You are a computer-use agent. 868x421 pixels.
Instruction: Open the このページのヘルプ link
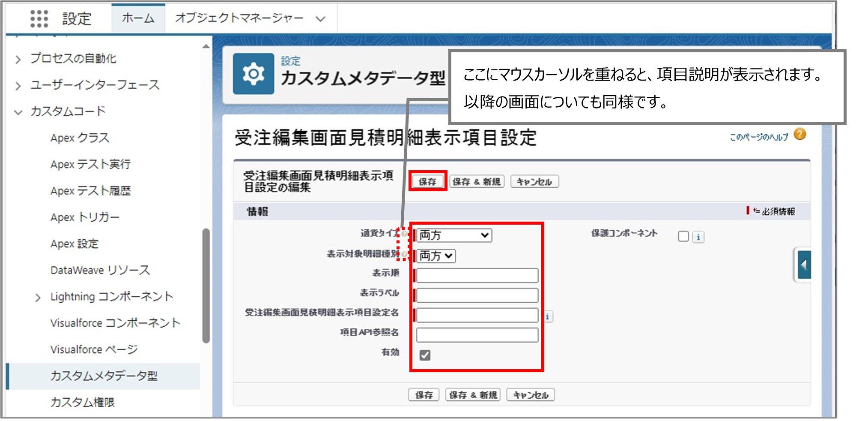point(759,137)
